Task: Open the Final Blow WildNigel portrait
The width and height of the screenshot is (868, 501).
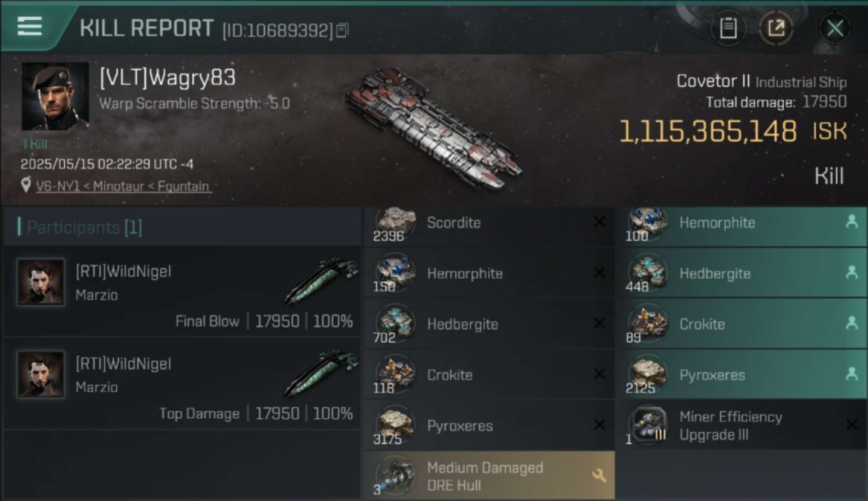Action: point(41,283)
